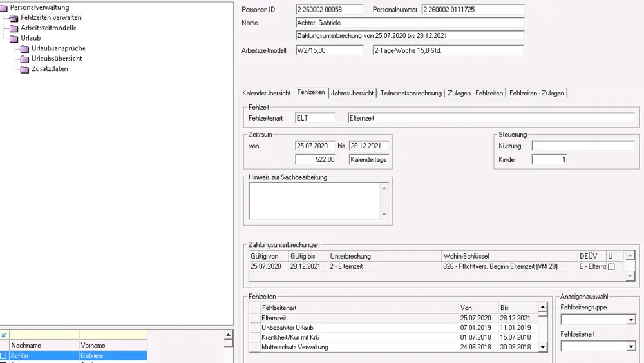This screenshot has width=644, height=363.
Task: Click the Kürzung input field
Action: point(582,146)
